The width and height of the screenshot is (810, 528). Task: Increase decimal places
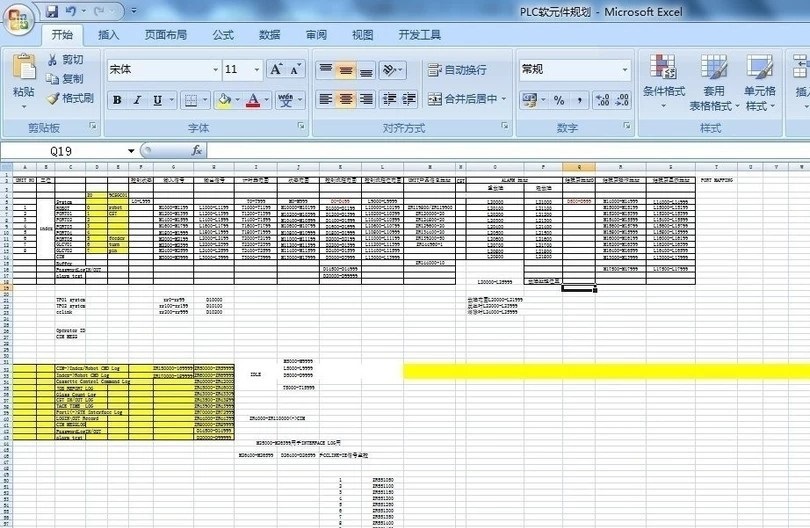(x=602, y=100)
